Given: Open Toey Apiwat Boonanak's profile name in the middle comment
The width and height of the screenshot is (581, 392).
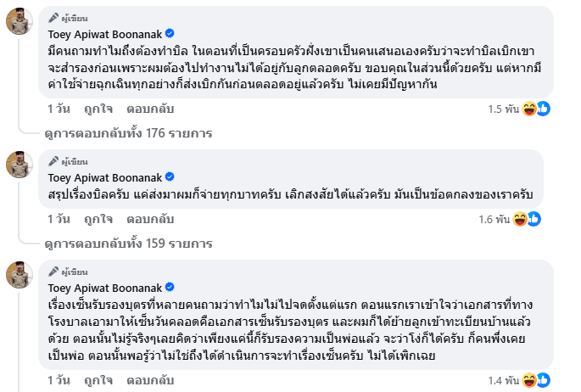Looking at the screenshot, I should (106, 176).
